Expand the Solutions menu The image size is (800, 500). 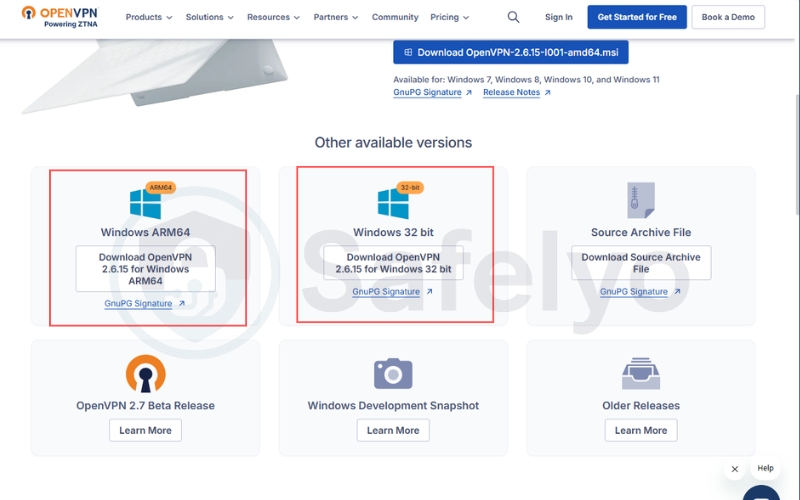tap(210, 17)
